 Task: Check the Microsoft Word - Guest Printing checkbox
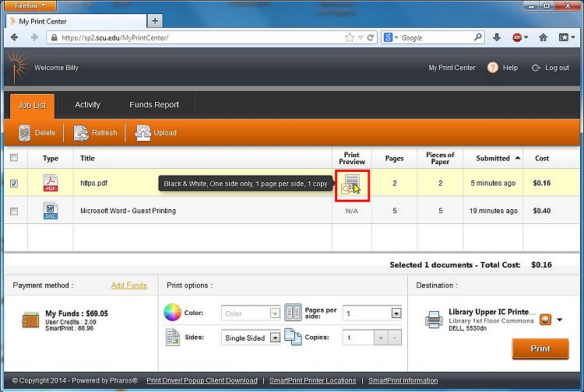click(x=14, y=212)
